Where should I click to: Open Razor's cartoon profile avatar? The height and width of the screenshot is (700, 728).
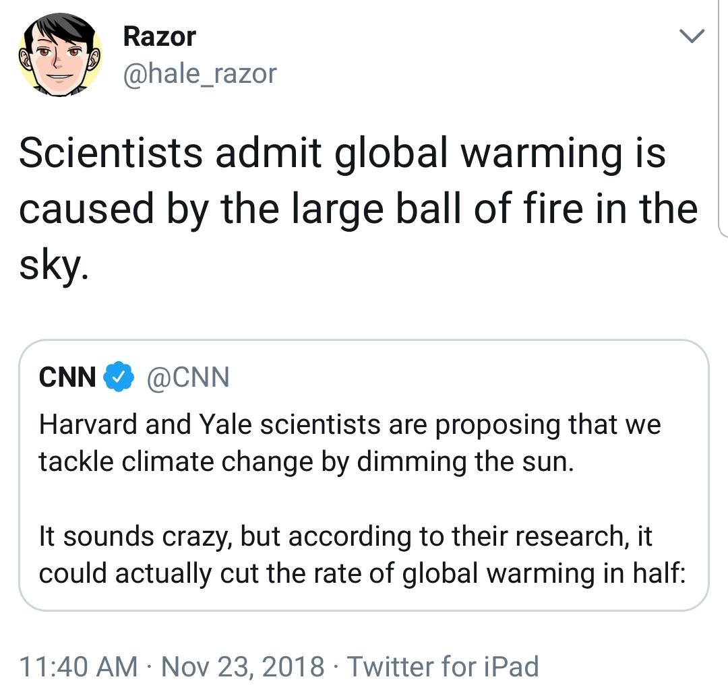point(61,55)
